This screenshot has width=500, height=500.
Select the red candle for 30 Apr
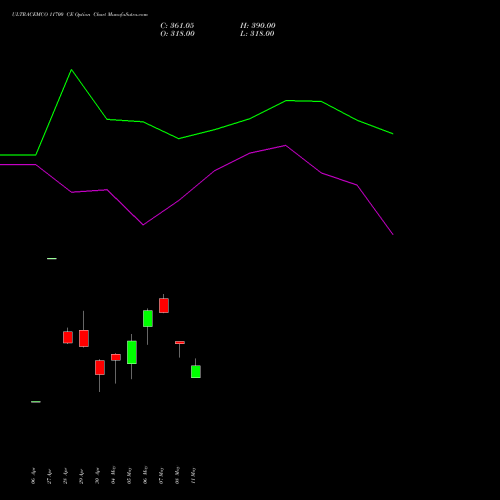coord(100,367)
